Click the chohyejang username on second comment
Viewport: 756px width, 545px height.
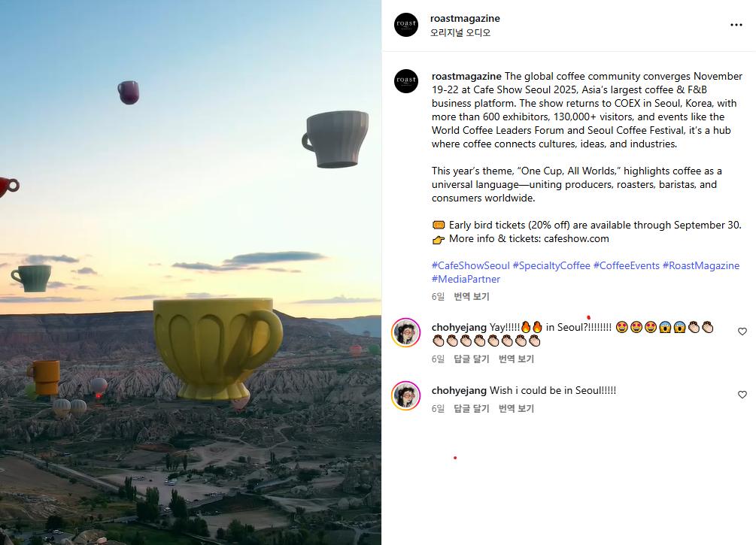click(x=459, y=390)
